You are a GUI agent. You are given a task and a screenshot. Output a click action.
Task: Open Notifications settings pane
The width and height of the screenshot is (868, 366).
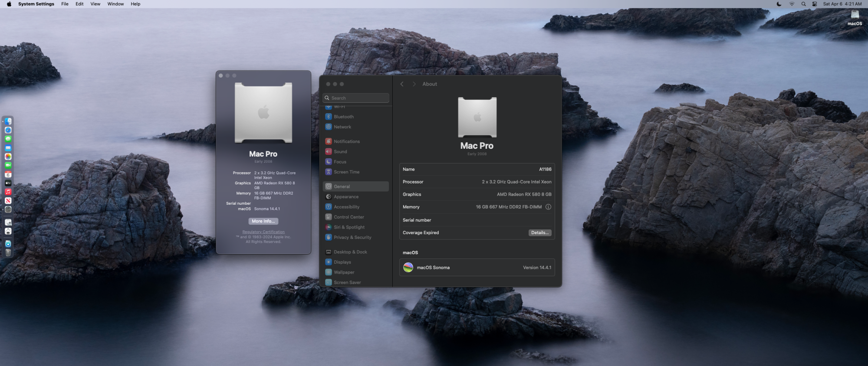346,141
